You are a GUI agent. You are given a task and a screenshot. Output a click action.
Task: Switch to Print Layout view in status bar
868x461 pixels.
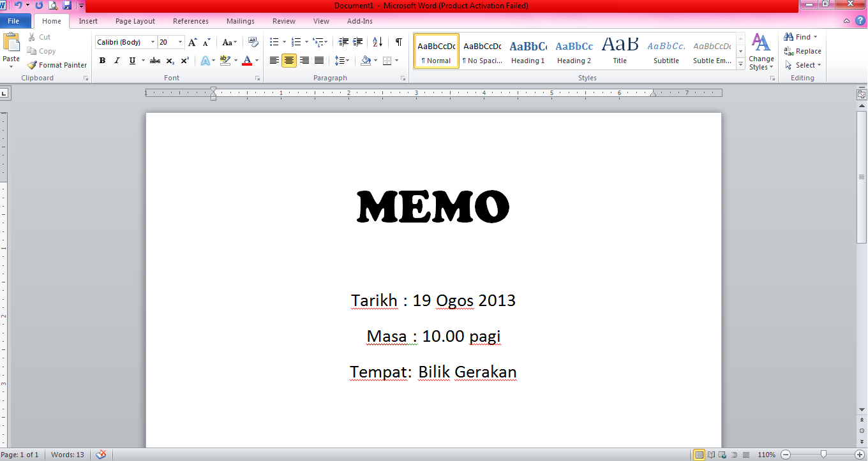point(700,455)
